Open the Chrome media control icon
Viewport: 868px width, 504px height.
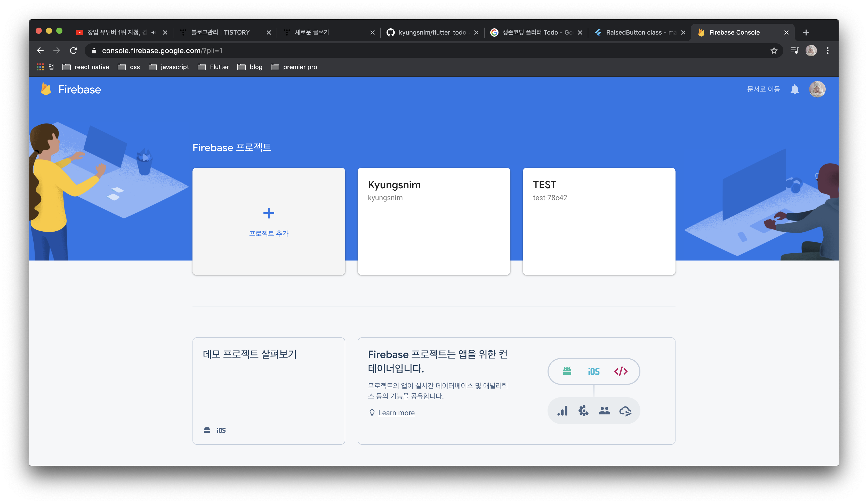pyautogui.click(x=794, y=51)
